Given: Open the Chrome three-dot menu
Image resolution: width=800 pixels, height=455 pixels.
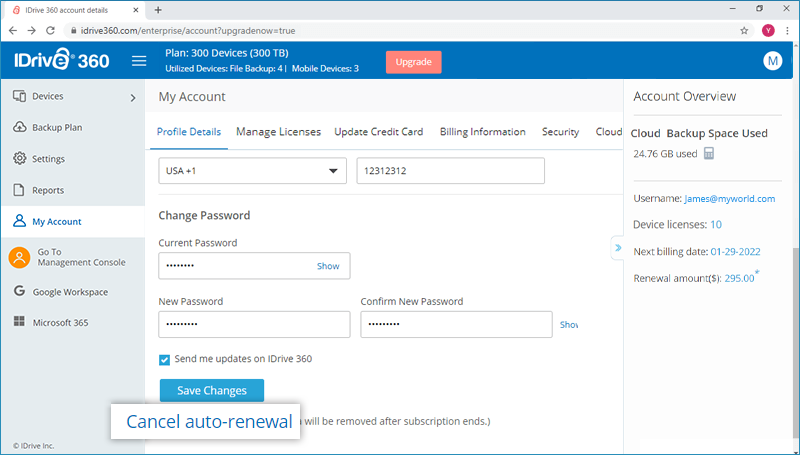Looking at the screenshot, I should pyautogui.click(x=787, y=31).
